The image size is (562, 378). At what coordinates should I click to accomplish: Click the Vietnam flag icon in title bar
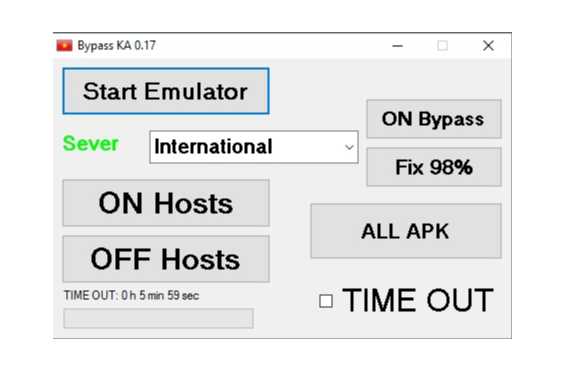point(64,46)
